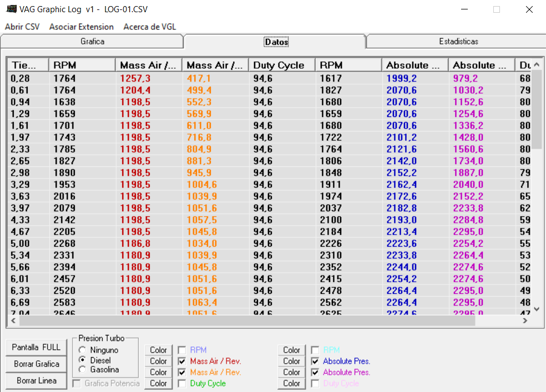
Task: Click the magenta cell 2040,0
Action: click(x=468, y=184)
